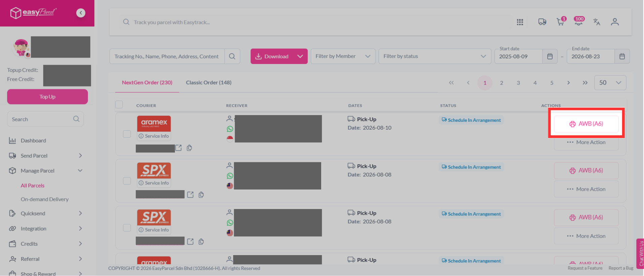Select the first SPX order checkbox
The height and width of the screenshot is (276, 644).
click(127, 181)
